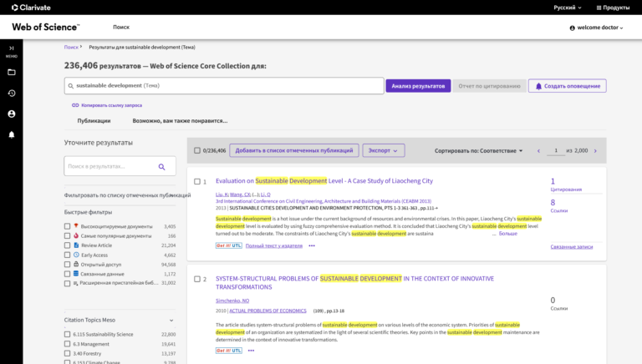The width and height of the screenshot is (642, 364).
Task: Click the sustainable development query field
Action: [x=224, y=86]
